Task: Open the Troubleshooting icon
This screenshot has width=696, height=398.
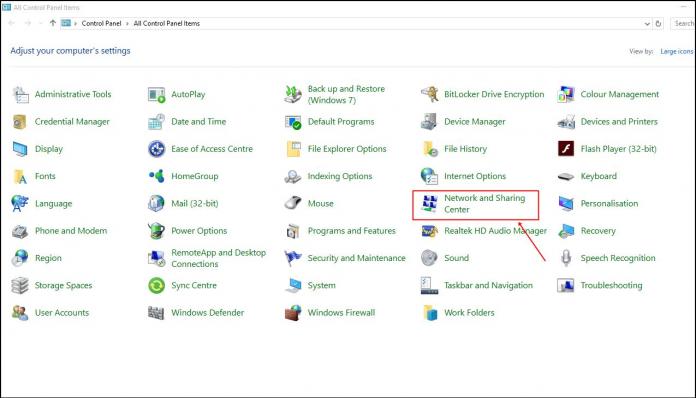Action: [x=566, y=285]
